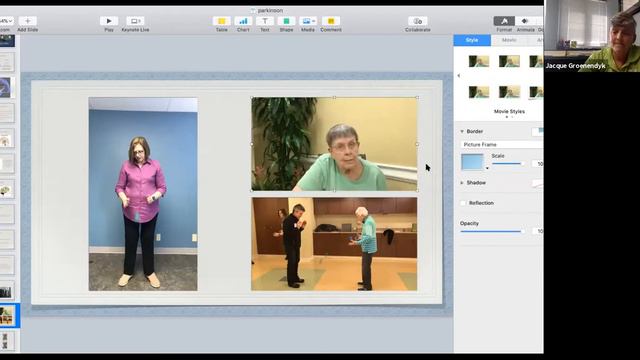Screen dimensions: 640x360
Task: Click the Play toolbar button
Action: 109,21
